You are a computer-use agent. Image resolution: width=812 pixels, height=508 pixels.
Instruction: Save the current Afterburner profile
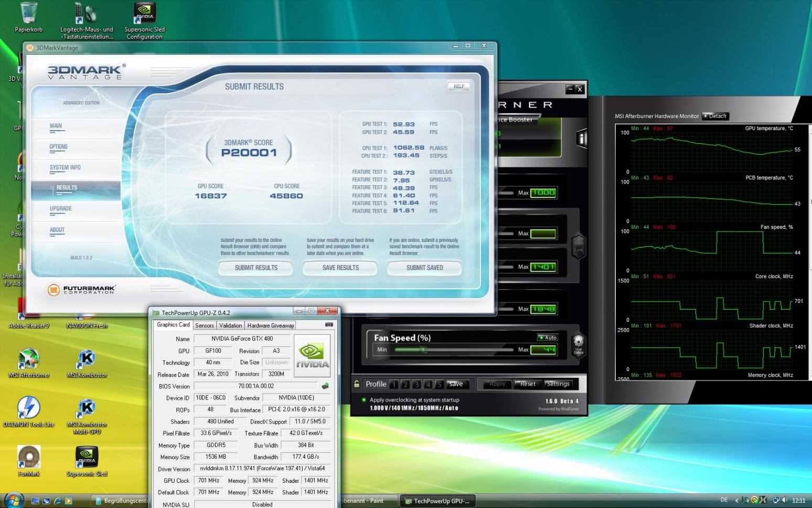(x=456, y=384)
